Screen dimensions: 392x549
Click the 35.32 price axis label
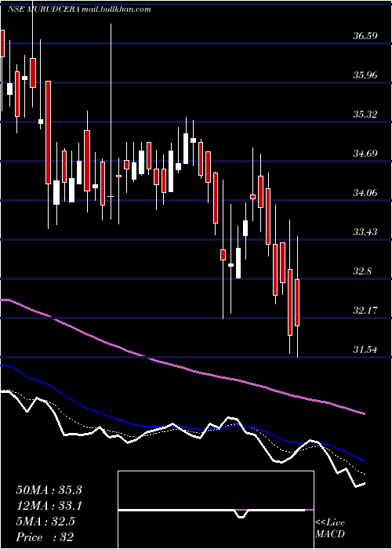coord(364,115)
